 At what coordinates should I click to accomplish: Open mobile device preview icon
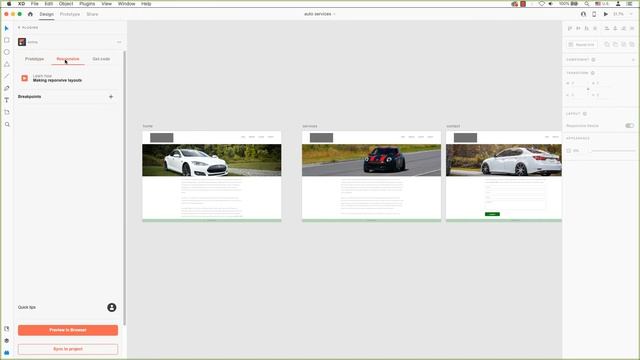594,14
